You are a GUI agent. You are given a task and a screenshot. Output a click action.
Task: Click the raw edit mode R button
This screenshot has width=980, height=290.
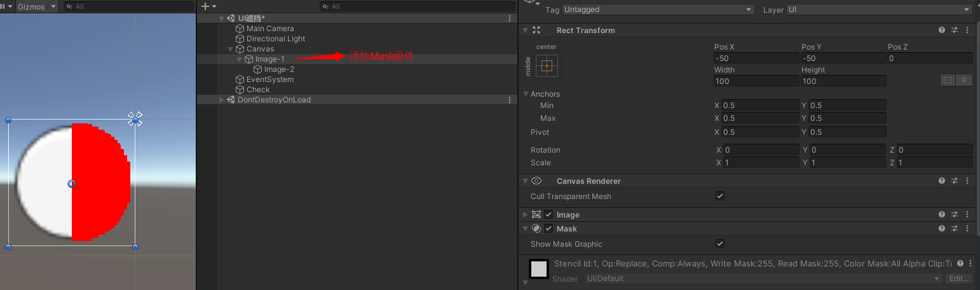[x=964, y=80]
